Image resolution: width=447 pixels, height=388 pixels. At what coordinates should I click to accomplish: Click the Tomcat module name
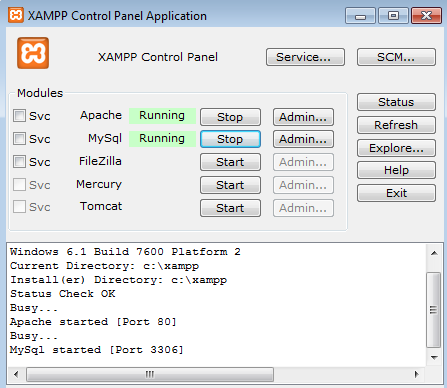101,206
